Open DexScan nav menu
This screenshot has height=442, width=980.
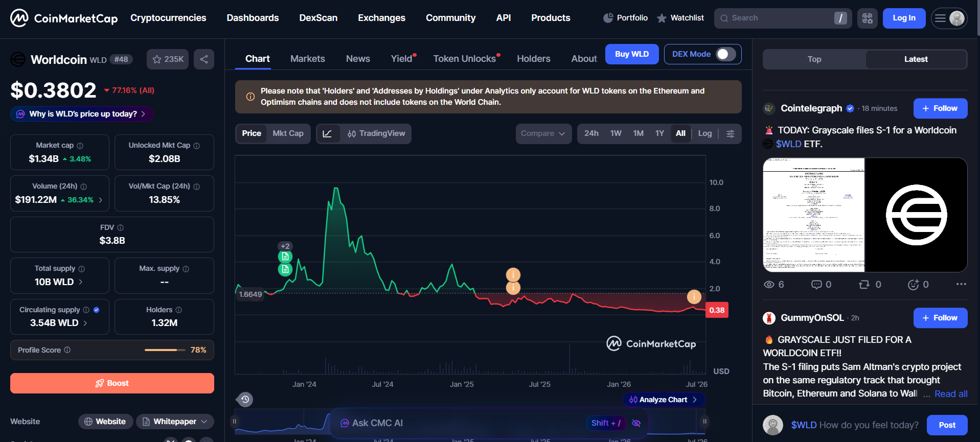click(318, 18)
